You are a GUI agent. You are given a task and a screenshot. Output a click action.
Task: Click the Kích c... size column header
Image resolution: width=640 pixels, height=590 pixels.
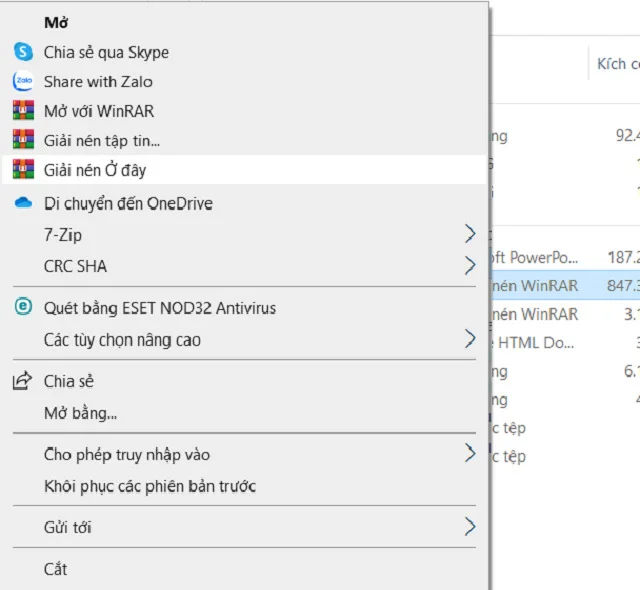point(616,64)
